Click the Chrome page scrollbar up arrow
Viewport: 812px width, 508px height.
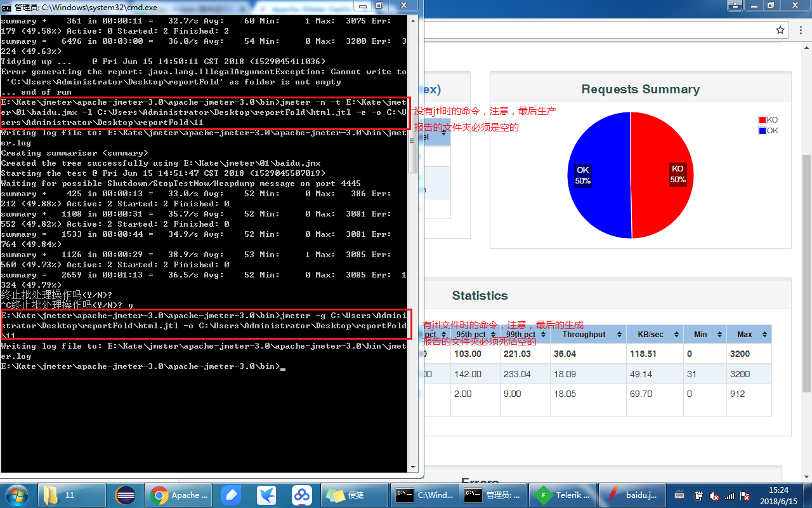(x=806, y=47)
